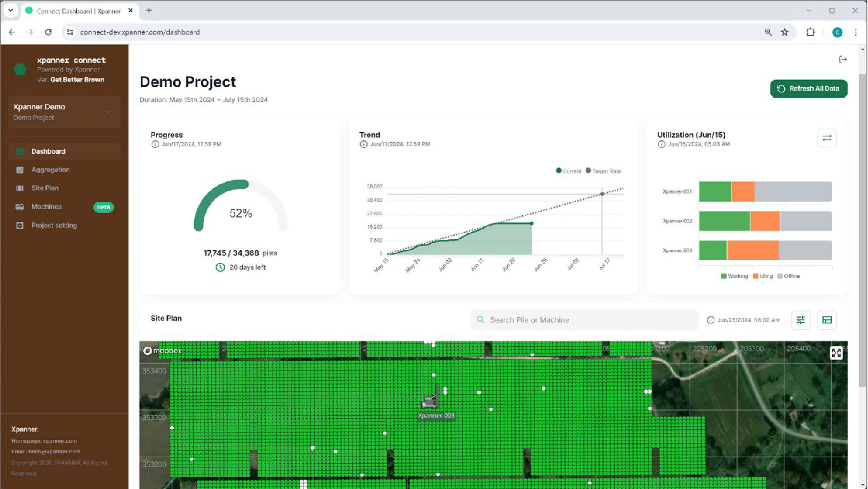Toggle the Current series in Trend legend

click(568, 171)
